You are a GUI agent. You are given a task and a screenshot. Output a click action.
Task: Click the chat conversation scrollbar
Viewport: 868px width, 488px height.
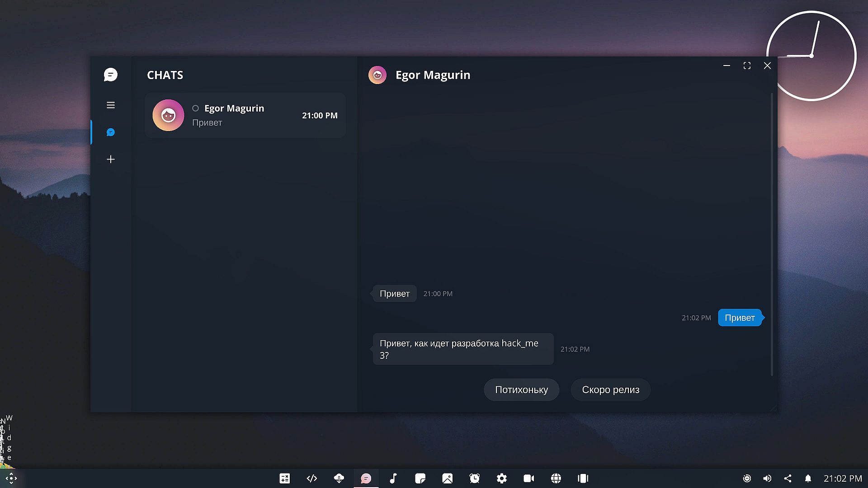point(772,235)
